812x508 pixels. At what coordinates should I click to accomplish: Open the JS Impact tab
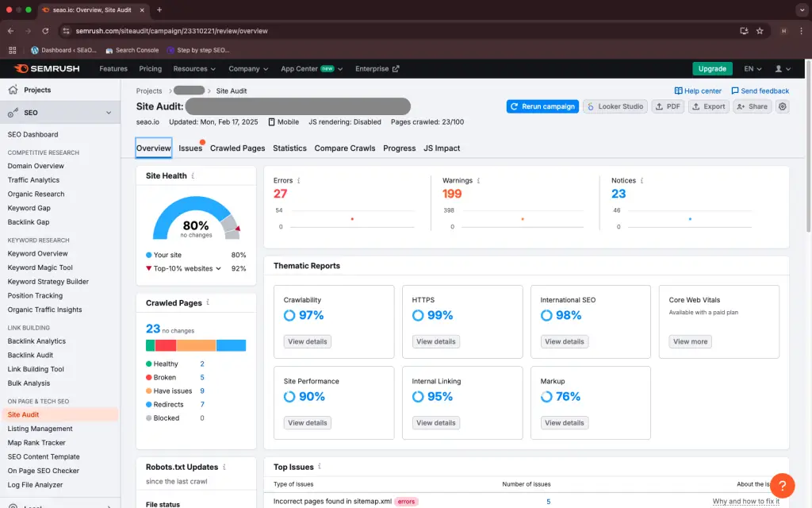441,148
